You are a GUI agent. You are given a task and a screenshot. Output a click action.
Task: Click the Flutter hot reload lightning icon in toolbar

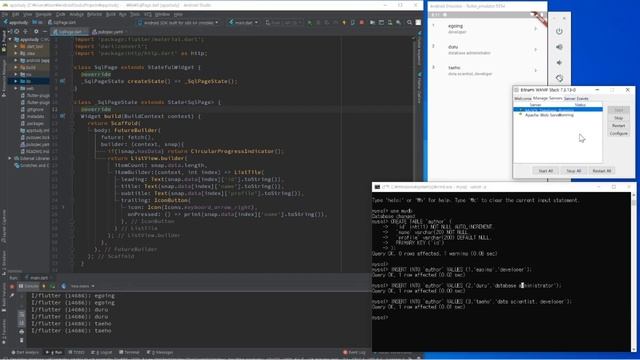click(344, 22)
